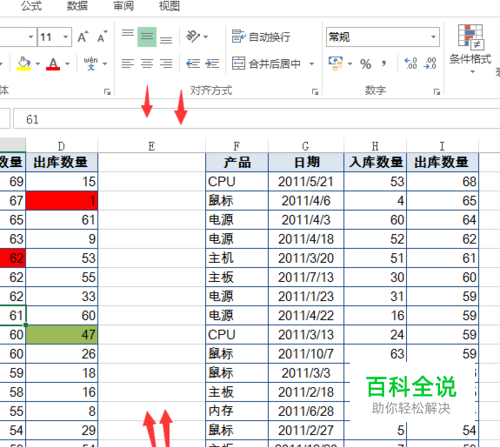
Task: Click the formula bar showing 61
Action: [256, 119]
